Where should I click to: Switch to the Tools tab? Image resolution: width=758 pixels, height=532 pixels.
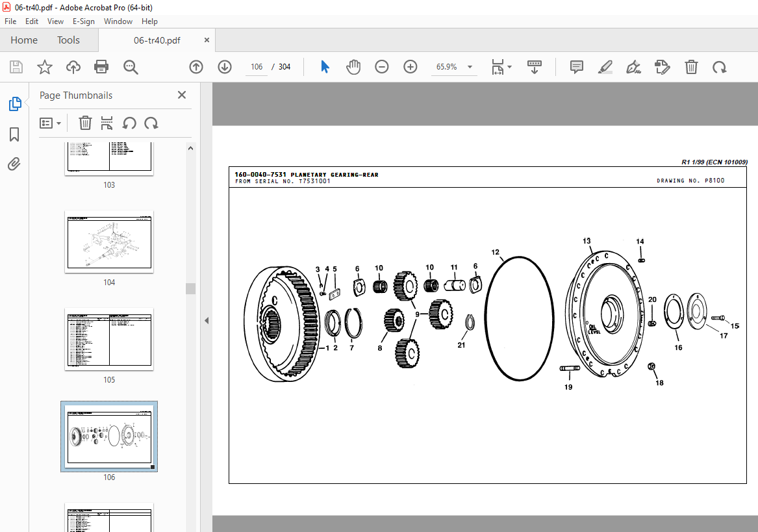click(x=68, y=40)
